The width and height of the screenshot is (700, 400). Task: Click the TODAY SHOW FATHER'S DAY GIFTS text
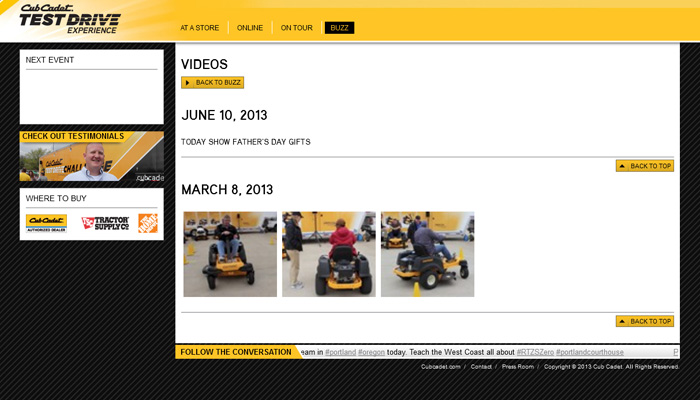tap(246, 142)
